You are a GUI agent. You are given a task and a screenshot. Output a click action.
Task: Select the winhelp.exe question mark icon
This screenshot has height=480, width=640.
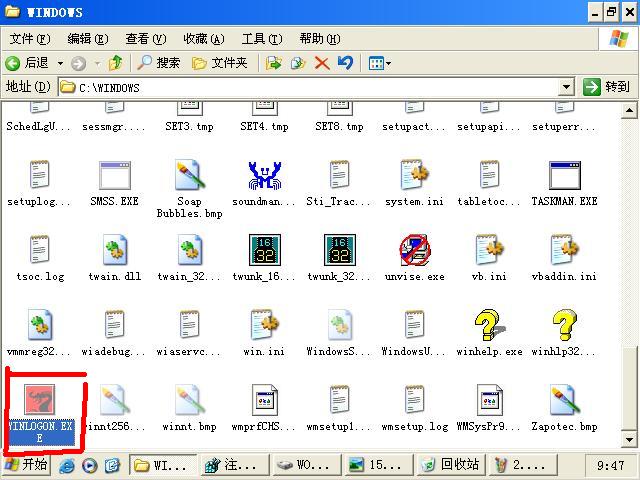pos(489,325)
